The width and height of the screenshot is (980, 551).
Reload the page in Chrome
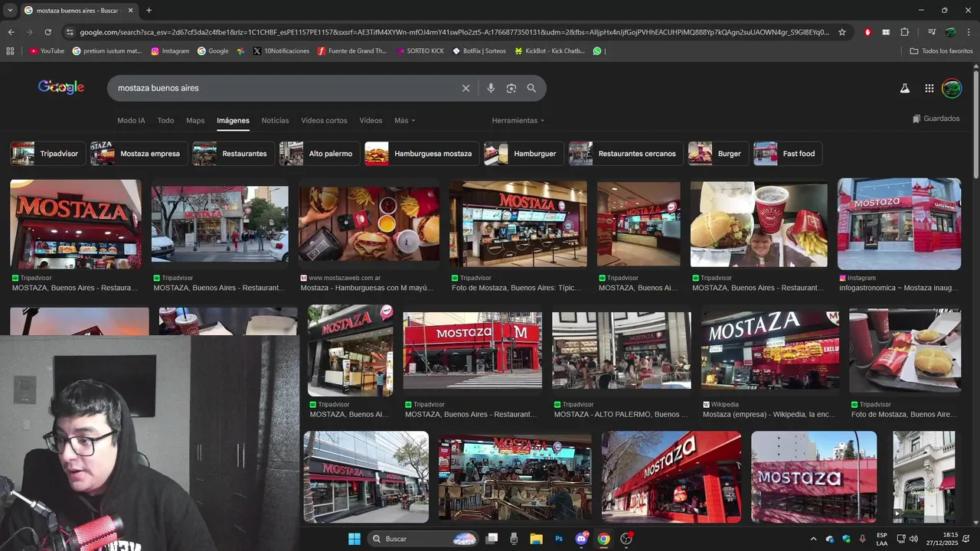(x=48, y=32)
